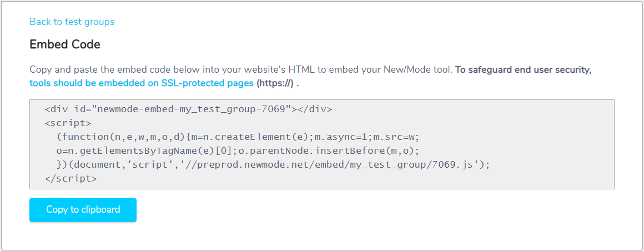Click the Copy and paste instructions paragraph
644x251 pixels.
tap(310, 77)
